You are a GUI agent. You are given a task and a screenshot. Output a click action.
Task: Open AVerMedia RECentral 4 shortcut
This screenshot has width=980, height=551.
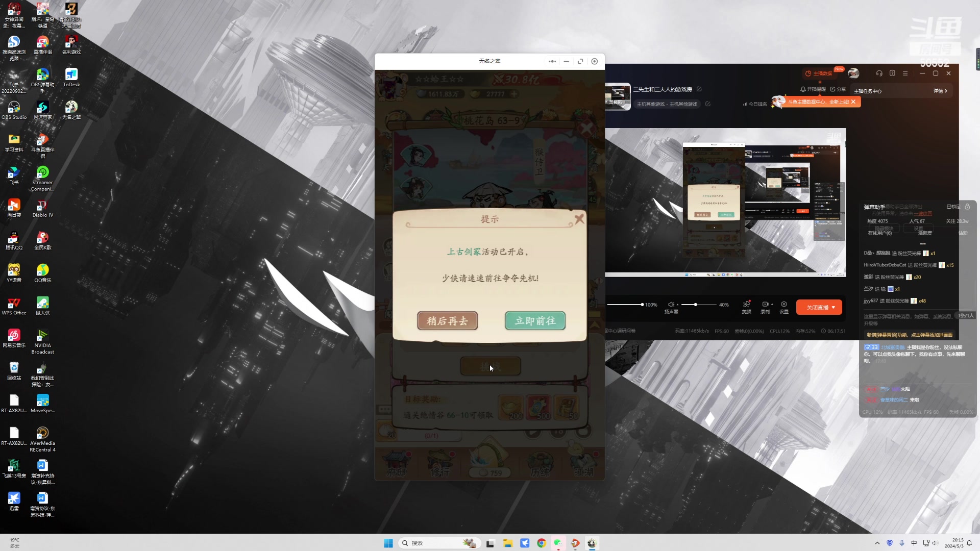(43, 440)
